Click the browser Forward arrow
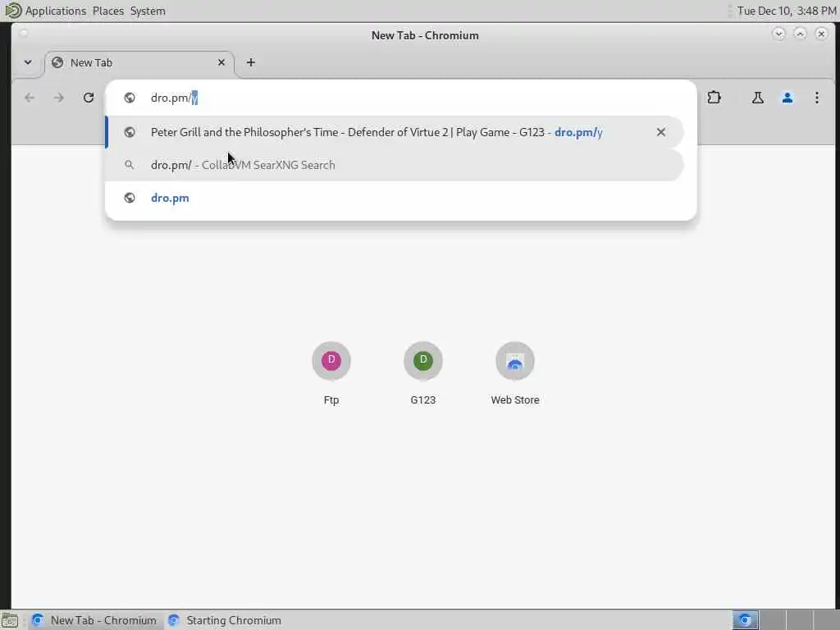840x630 pixels. click(x=59, y=98)
